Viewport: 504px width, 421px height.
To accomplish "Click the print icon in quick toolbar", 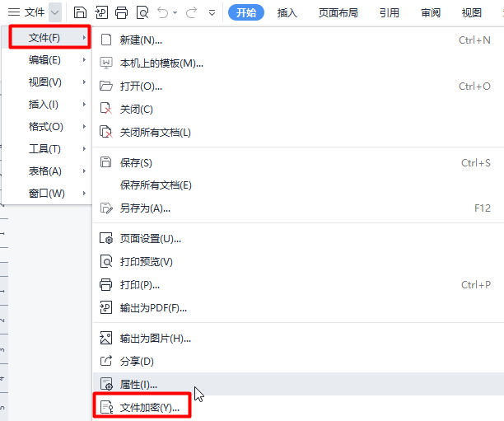I will 122,12.
